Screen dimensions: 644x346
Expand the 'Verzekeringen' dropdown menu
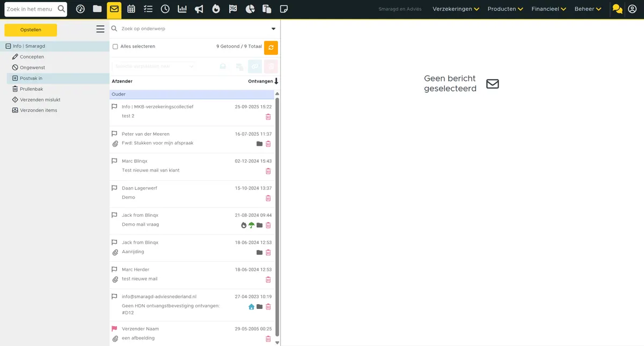click(x=456, y=9)
